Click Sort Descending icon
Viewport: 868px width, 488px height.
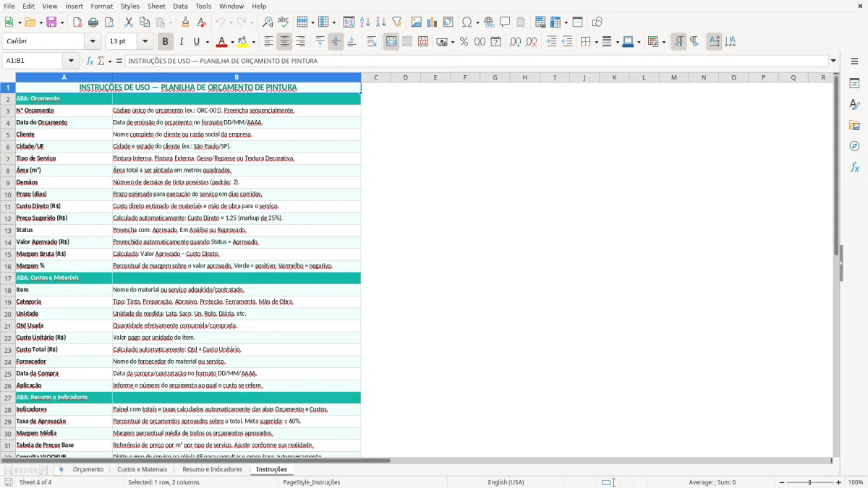(x=380, y=22)
